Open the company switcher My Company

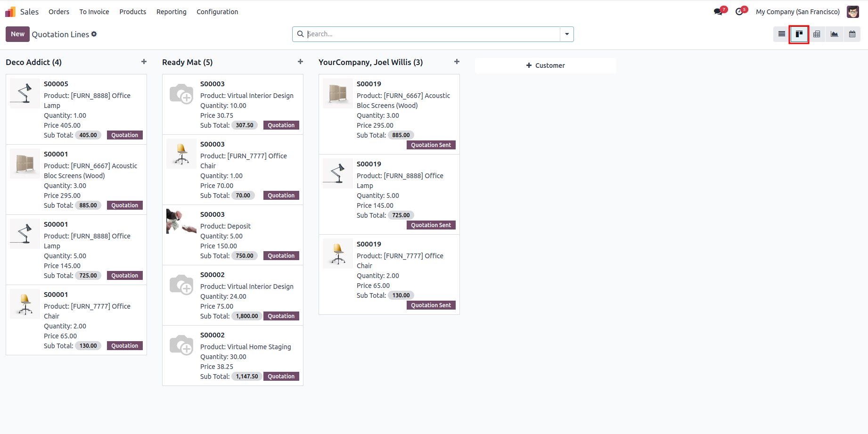pos(797,12)
